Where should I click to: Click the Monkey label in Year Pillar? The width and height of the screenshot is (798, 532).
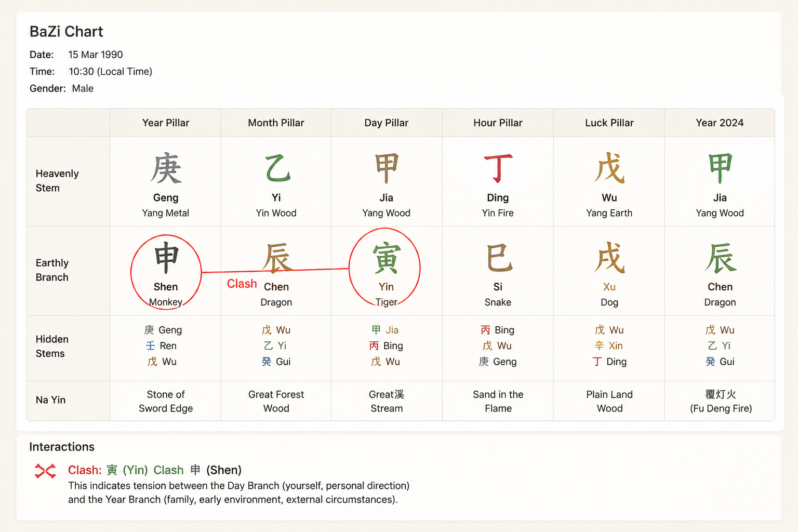166,302
